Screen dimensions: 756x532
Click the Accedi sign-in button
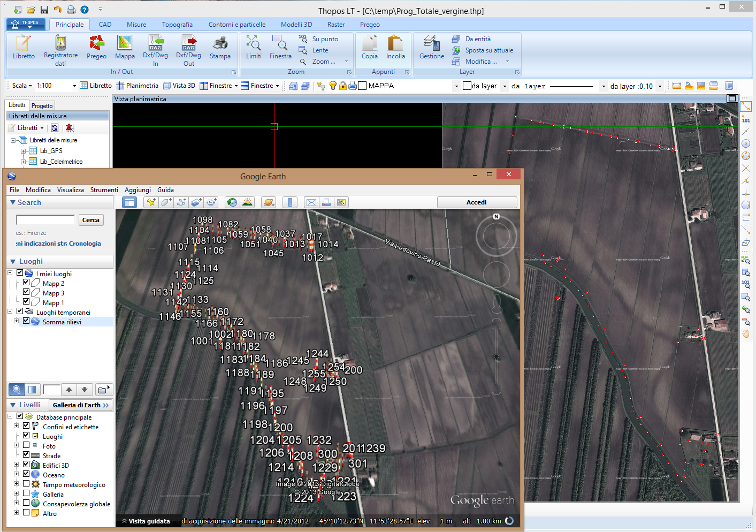click(477, 202)
